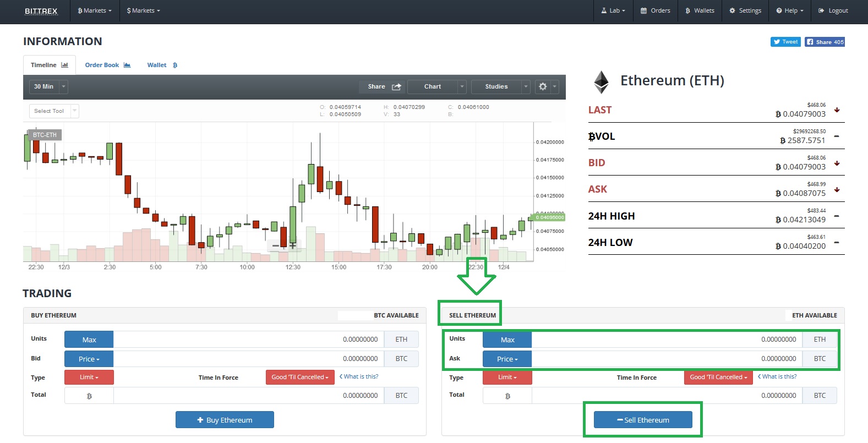Open the Ethereum coin logo
Screen dimensions: 868x443
tap(601, 82)
